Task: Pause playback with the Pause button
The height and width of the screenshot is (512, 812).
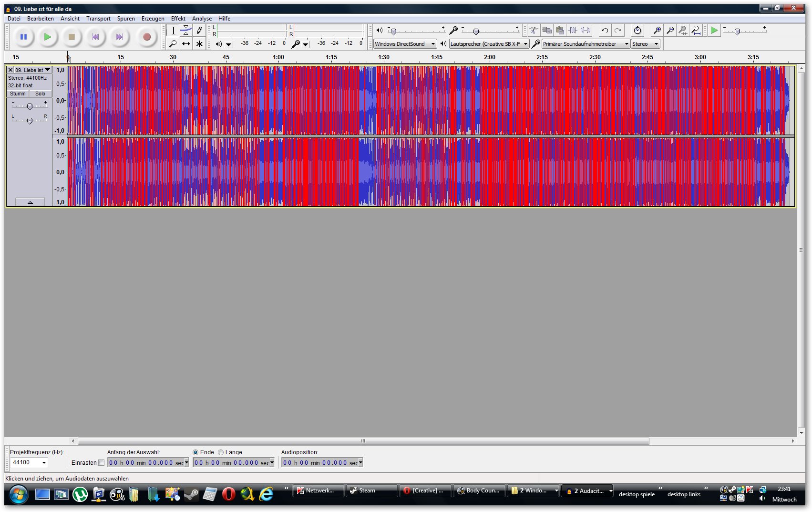Action: point(23,37)
